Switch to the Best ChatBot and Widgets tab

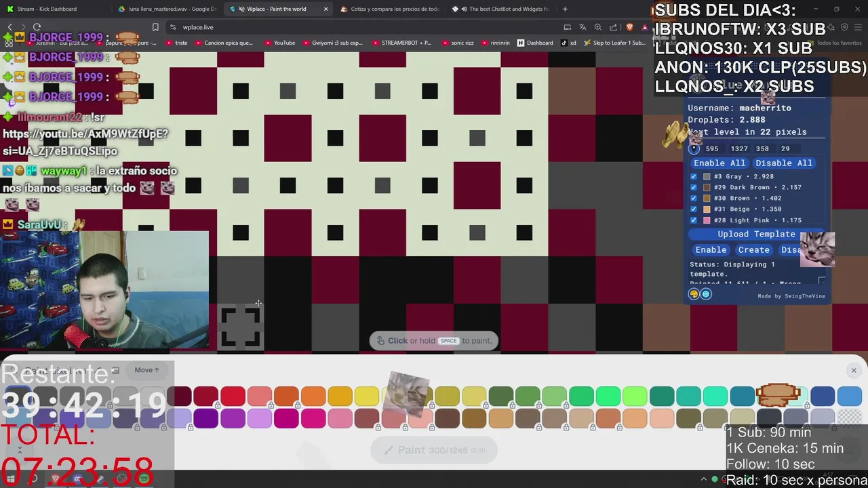(x=502, y=9)
